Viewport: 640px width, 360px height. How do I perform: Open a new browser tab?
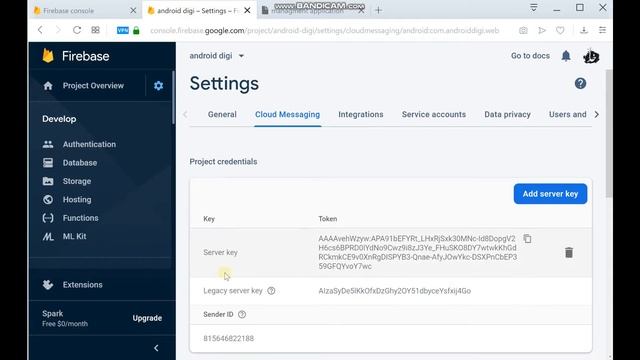378,10
